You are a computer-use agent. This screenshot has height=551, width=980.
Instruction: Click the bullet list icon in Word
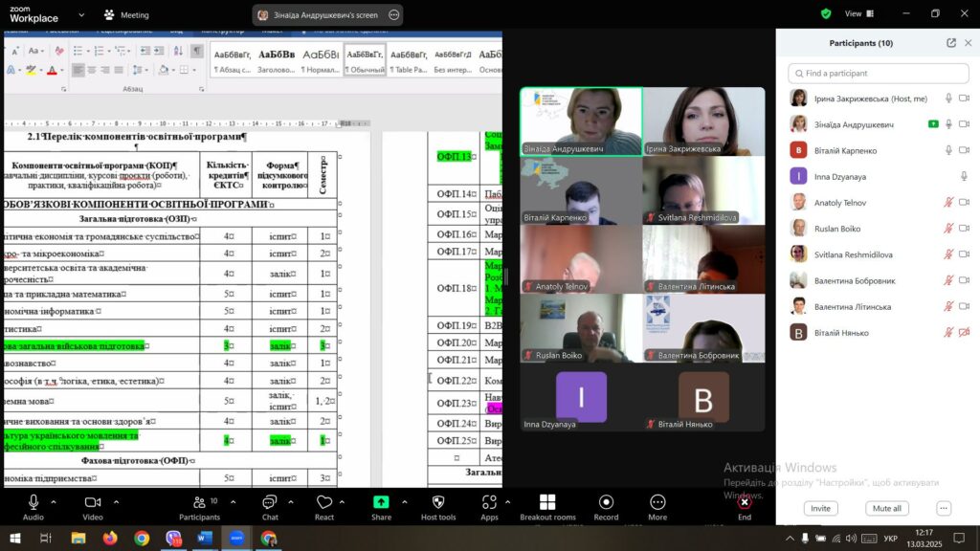point(78,51)
